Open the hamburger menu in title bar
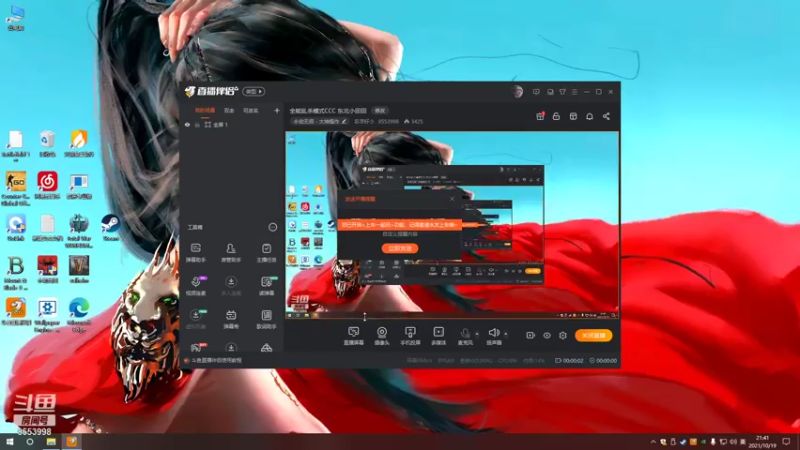Screen dimensions: 800x450 574,92
